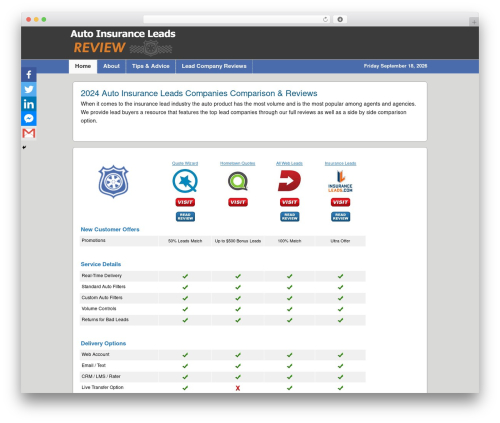Go to the About page
Viewport: 500px width, 423px height.
point(111,66)
